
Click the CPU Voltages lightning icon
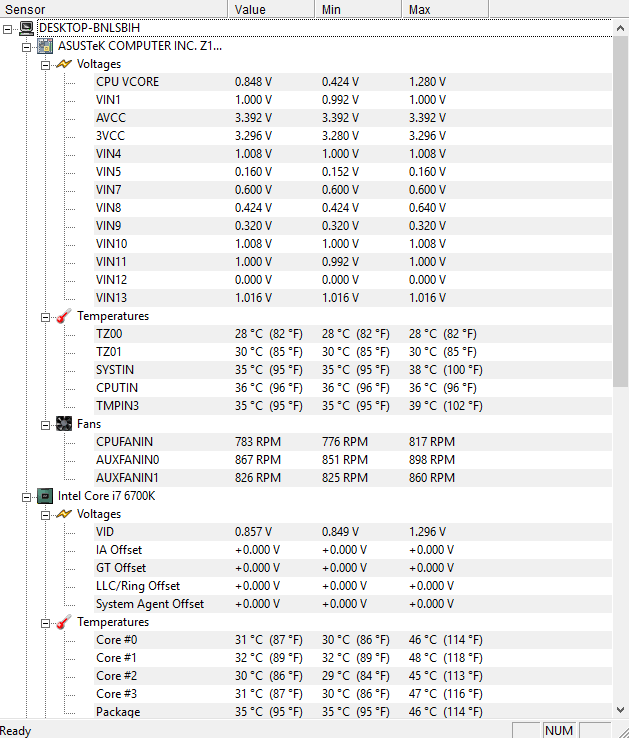pos(64,514)
